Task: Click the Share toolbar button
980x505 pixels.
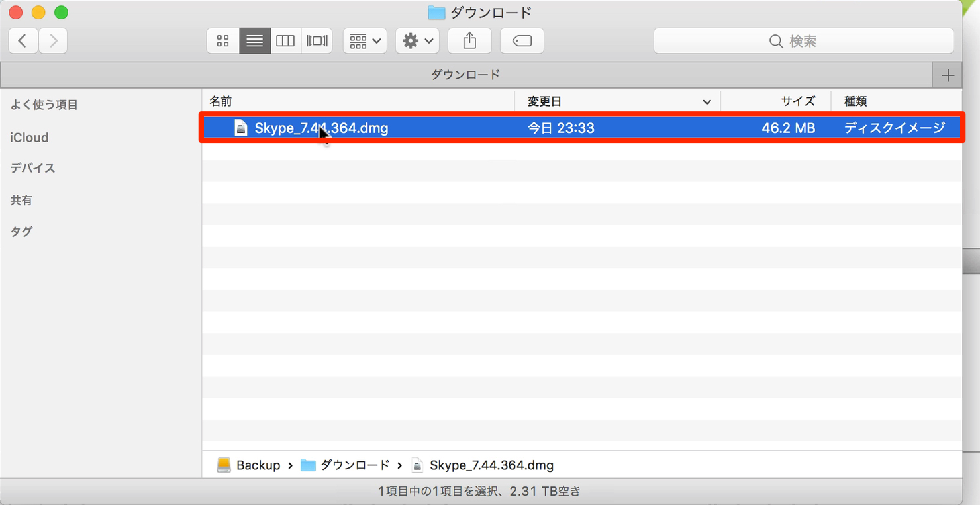Action: [x=469, y=41]
